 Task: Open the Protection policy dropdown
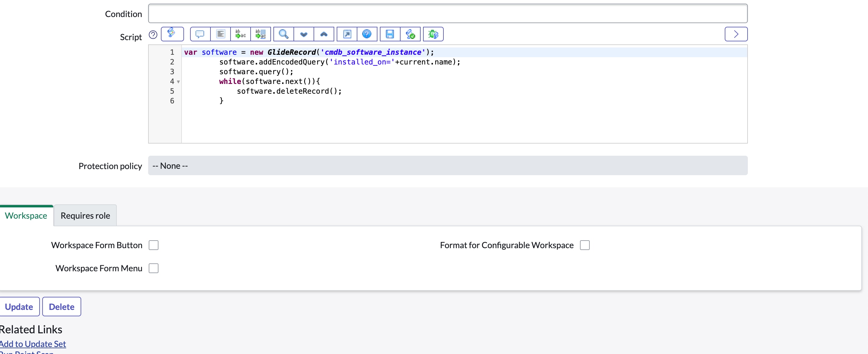(x=447, y=165)
